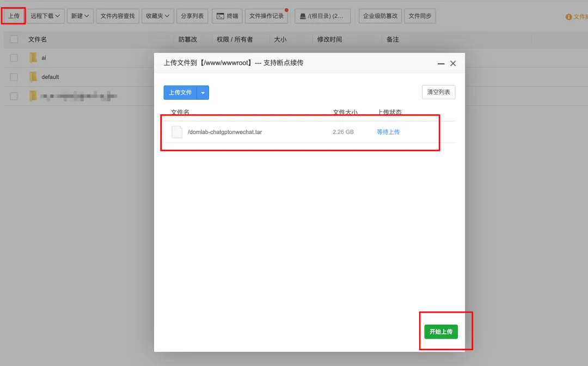Select 分享列表 in the toolbar
Viewport: 588px width, 366px height.
(192, 16)
